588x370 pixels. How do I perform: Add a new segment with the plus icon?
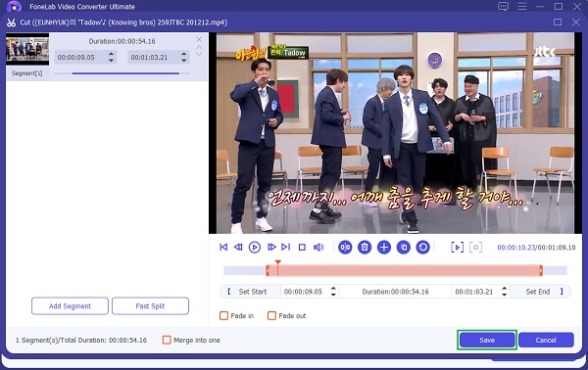pos(384,248)
